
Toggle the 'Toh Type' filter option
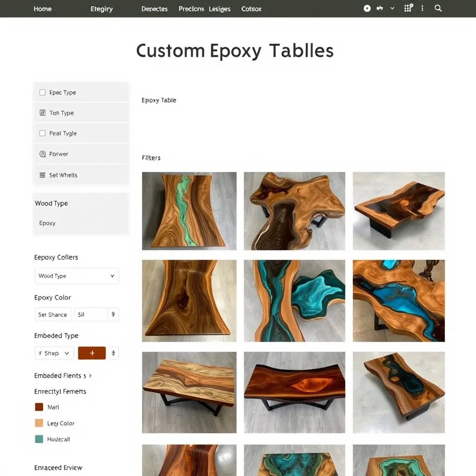[42, 112]
